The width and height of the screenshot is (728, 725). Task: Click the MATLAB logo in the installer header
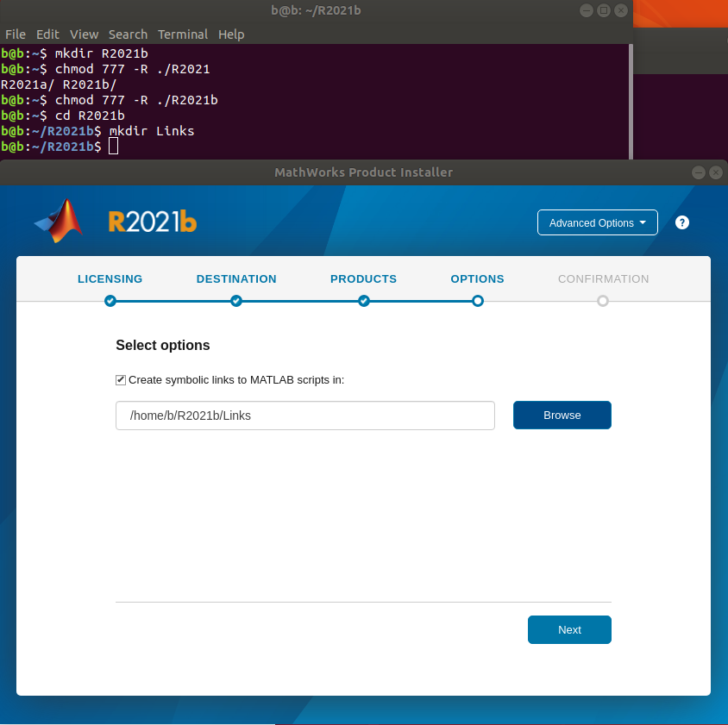pos(59,221)
